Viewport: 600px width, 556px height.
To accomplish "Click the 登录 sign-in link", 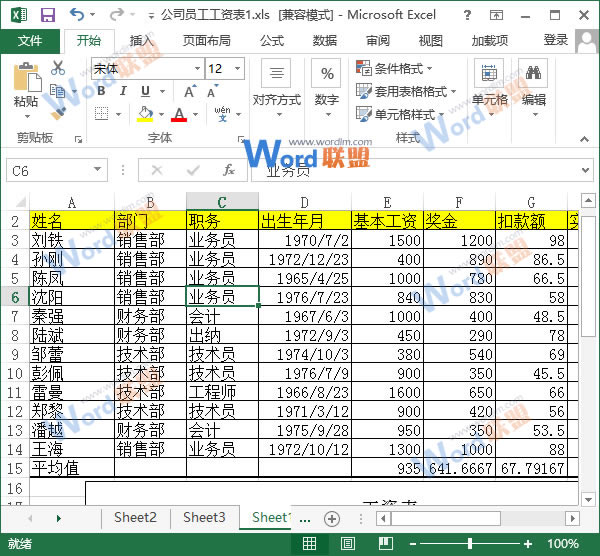I will pos(556,40).
